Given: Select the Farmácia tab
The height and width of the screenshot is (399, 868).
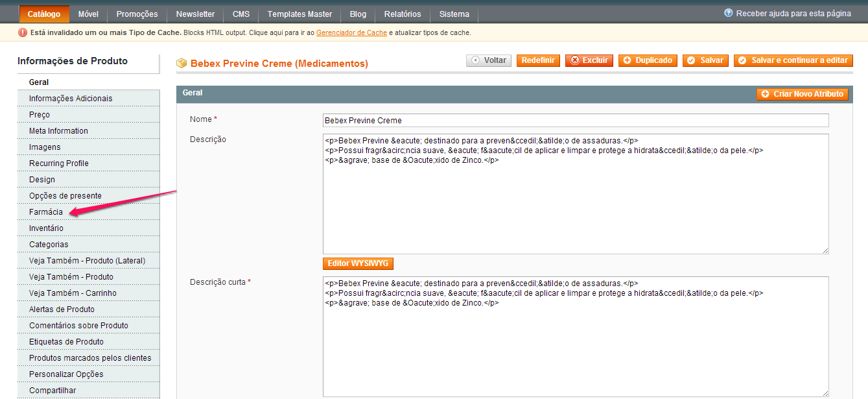Looking at the screenshot, I should click(88, 212).
